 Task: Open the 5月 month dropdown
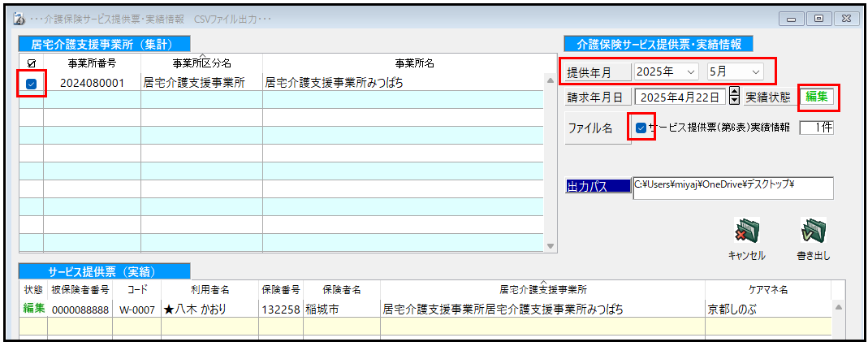(x=736, y=71)
